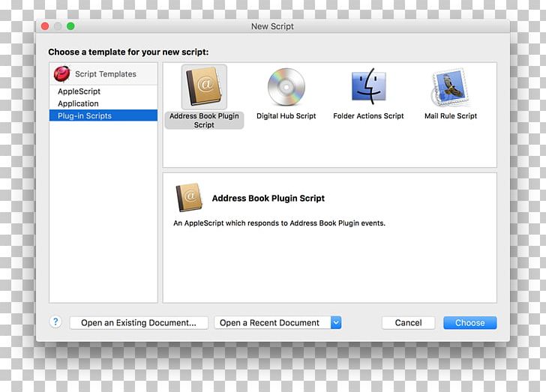Screen dimensions: 546x392
Task: Select the Mail Rule Script stamp icon
Action: point(450,87)
